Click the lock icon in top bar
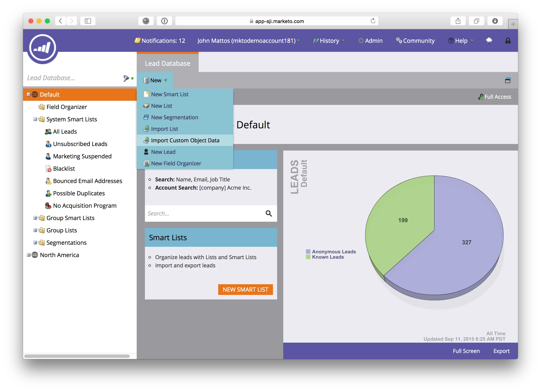 508,41
